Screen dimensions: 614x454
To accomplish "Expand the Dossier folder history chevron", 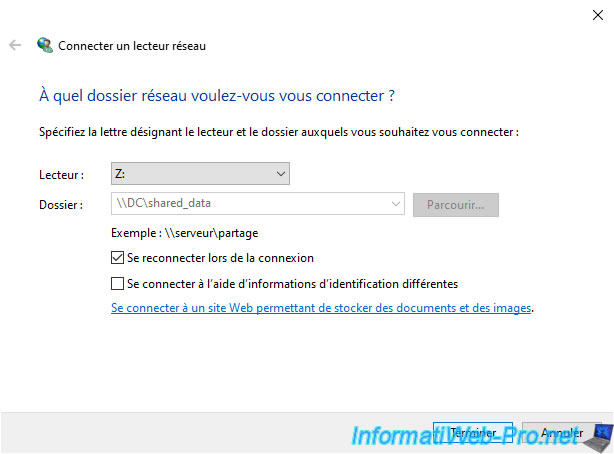I will click(x=395, y=204).
